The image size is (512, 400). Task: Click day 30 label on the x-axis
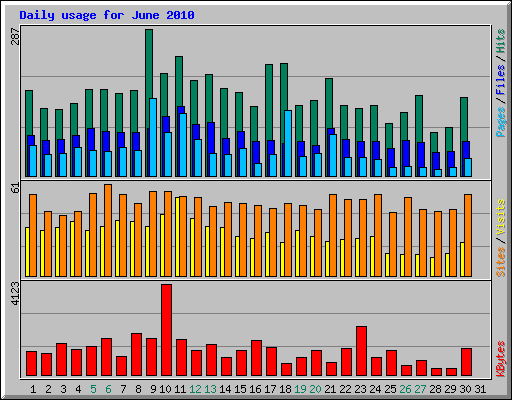pos(465,389)
